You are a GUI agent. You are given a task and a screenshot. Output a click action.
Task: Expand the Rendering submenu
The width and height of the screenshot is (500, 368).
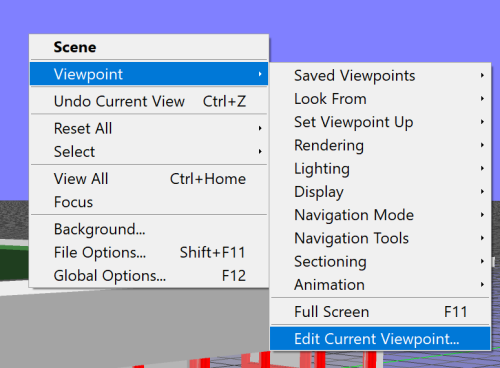380,145
